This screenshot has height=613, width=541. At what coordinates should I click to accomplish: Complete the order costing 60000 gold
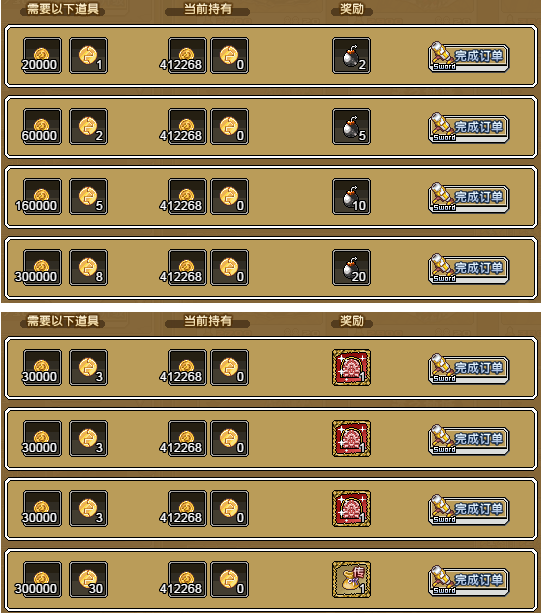point(468,128)
